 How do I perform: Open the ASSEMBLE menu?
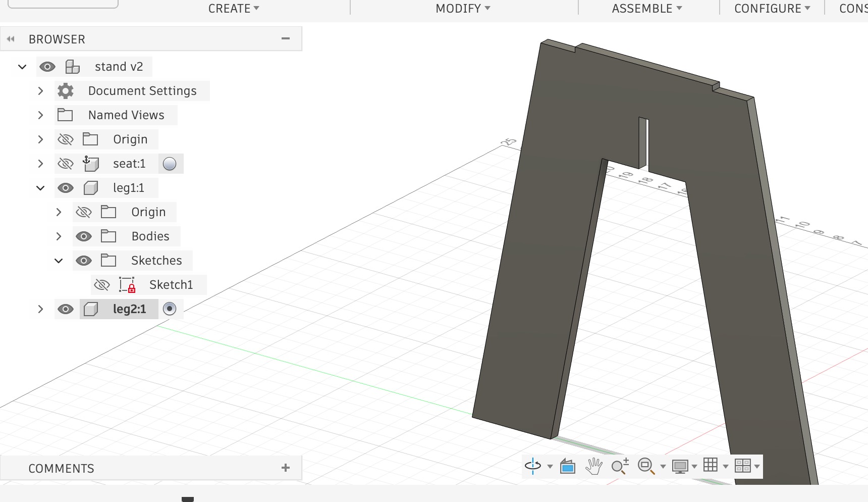pos(647,9)
